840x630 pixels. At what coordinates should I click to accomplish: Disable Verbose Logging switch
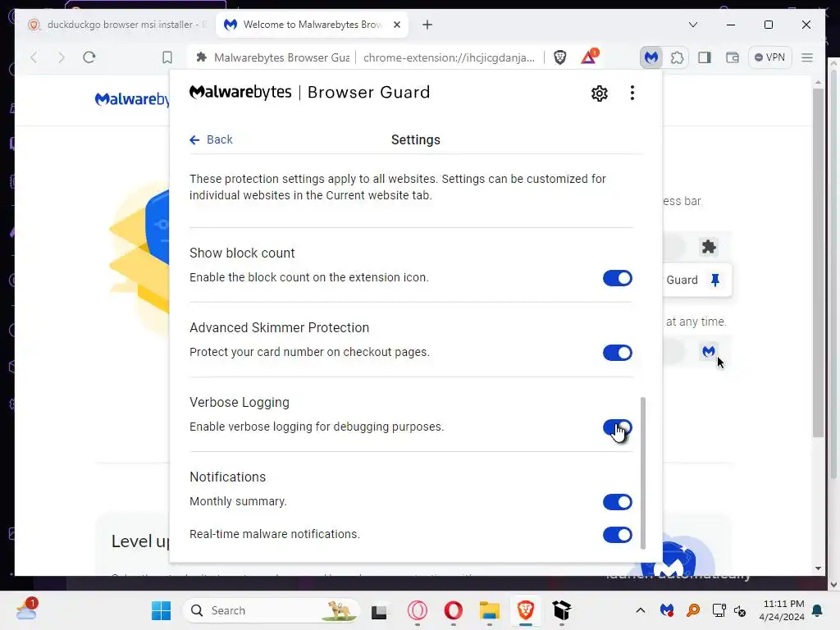click(x=617, y=427)
